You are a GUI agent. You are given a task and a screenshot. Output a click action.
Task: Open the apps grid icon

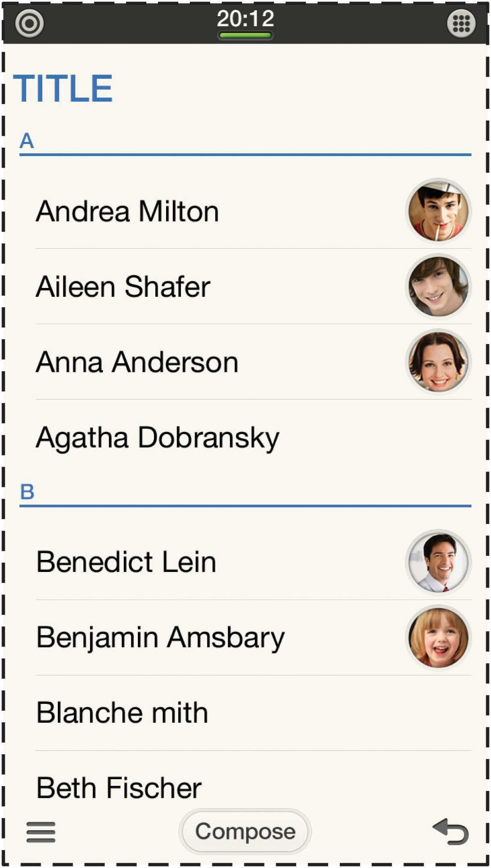(461, 23)
